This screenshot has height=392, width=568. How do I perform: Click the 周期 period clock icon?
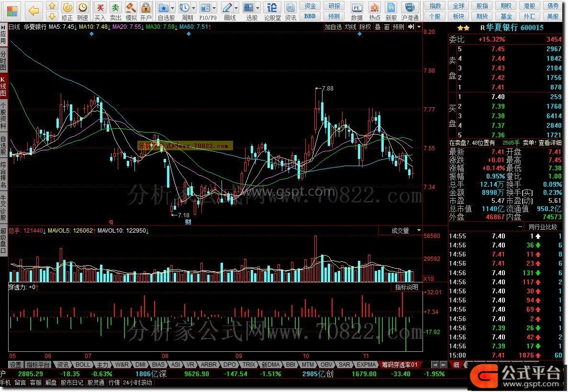point(185,11)
